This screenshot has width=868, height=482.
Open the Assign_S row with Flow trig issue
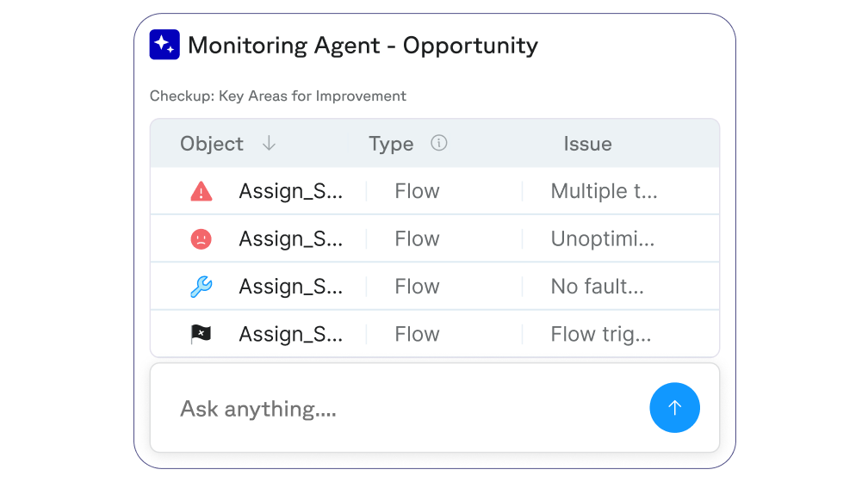point(290,334)
